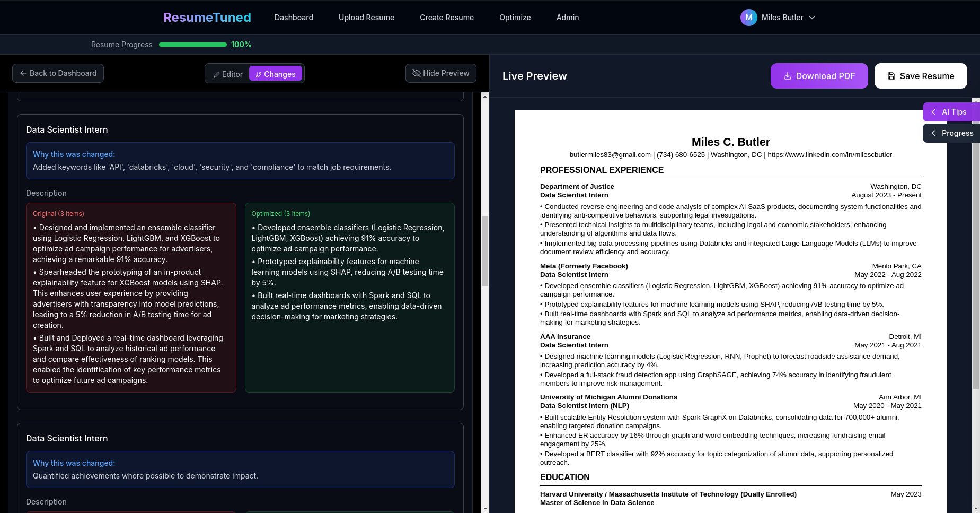Open the Create Resume page
Screen dimensions: 980x513
coord(447,18)
